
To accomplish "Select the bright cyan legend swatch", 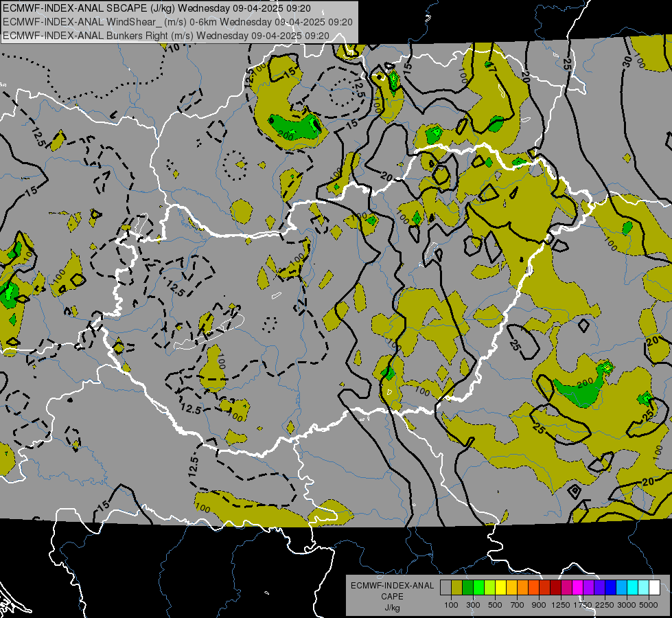I will (633, 588).
